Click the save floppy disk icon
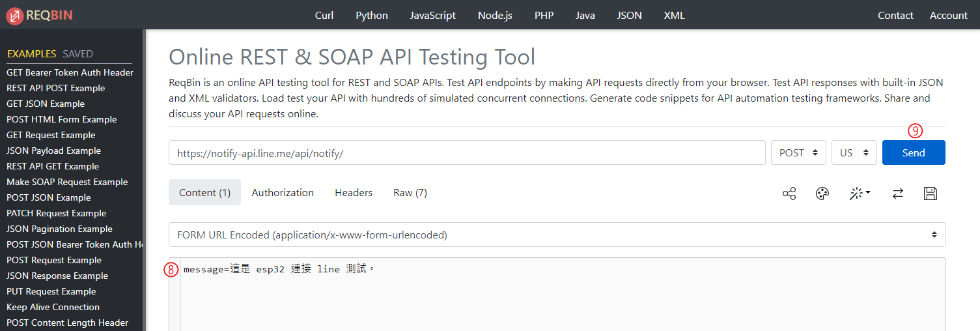Image resolution: width=980 pixels, height=331 pixels. 931,194
